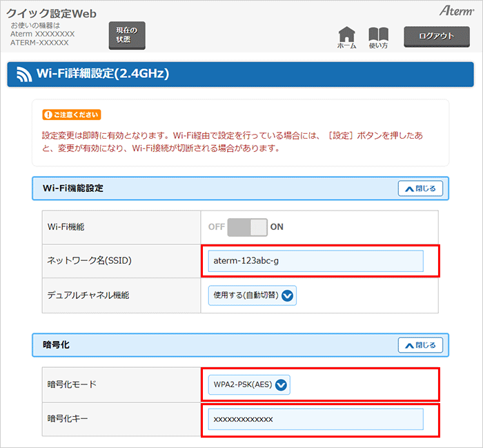Click the arrow icon on 暗号化モード selector
The image size is (483, 448).
[x=281, y=385]
